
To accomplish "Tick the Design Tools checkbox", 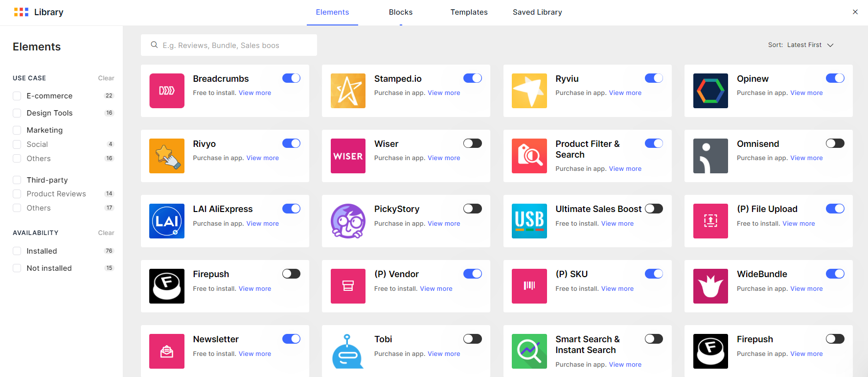I will pyautogui.click(x=17, y=113).
